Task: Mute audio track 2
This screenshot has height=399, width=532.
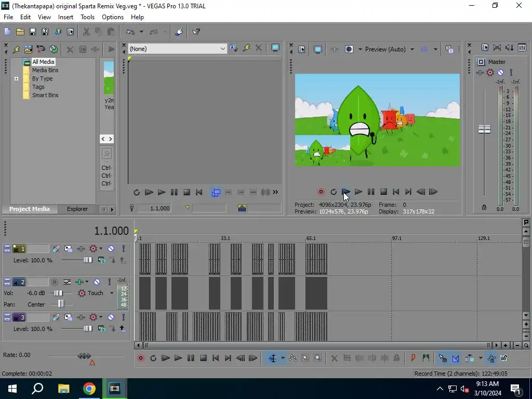Action: click(x=97, y=282)
